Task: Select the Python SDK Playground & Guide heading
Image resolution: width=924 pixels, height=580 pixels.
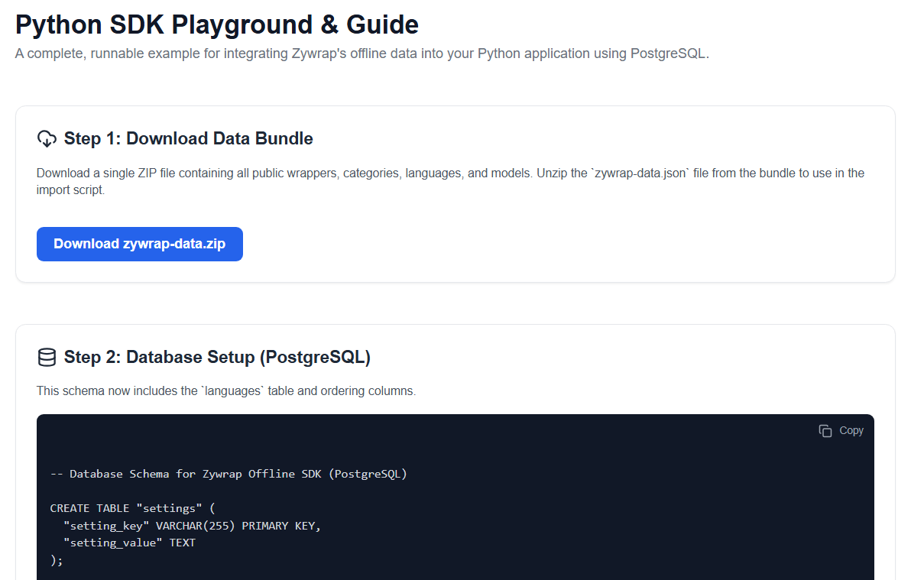Action: [x=217, y=24]
